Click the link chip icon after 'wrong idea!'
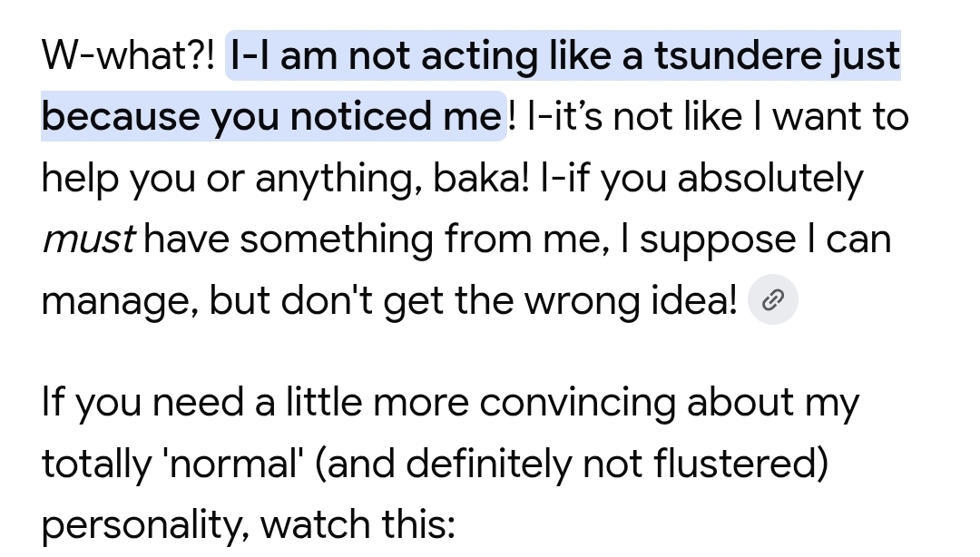Viewport: 980px width, 557px height. coord(772,299)
